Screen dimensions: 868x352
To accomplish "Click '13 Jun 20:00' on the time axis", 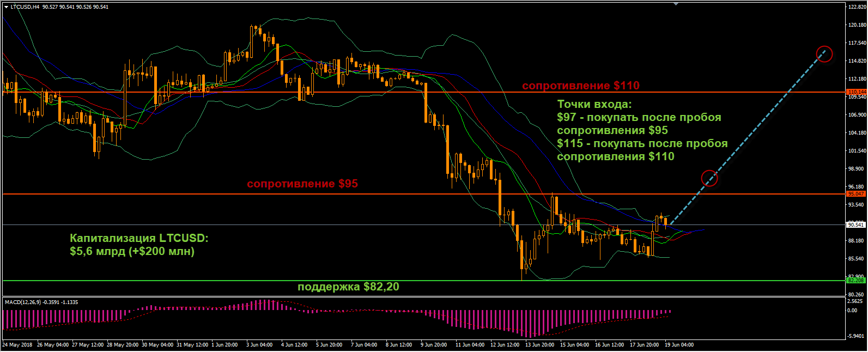I will 539,345.
